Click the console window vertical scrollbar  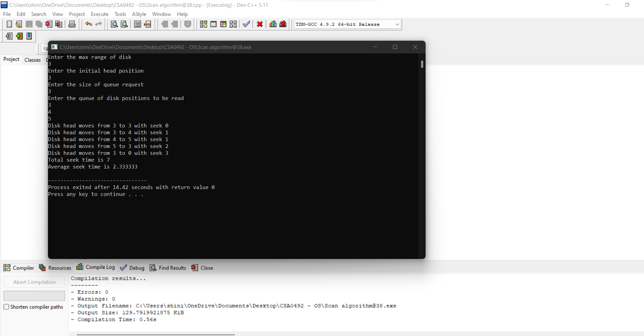click(422, 64)
